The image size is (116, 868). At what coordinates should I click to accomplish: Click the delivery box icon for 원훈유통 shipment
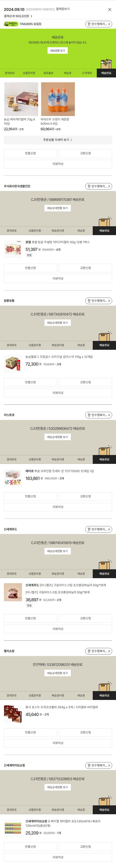tap(105, 336)
